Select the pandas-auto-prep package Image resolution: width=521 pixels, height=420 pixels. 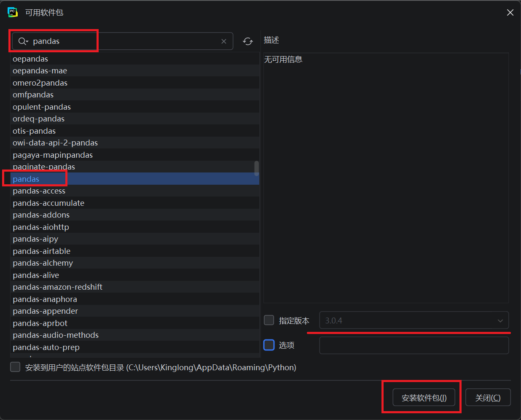(x=134, y=347)
